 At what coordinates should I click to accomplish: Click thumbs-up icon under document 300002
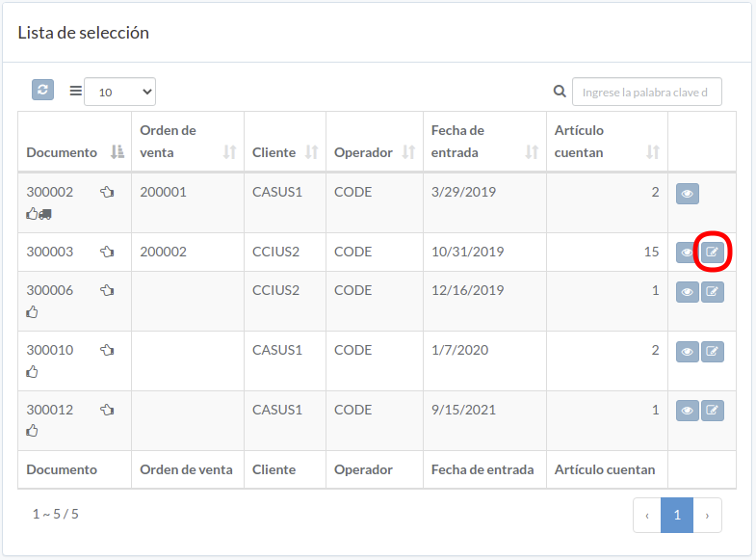pos(32,214)
